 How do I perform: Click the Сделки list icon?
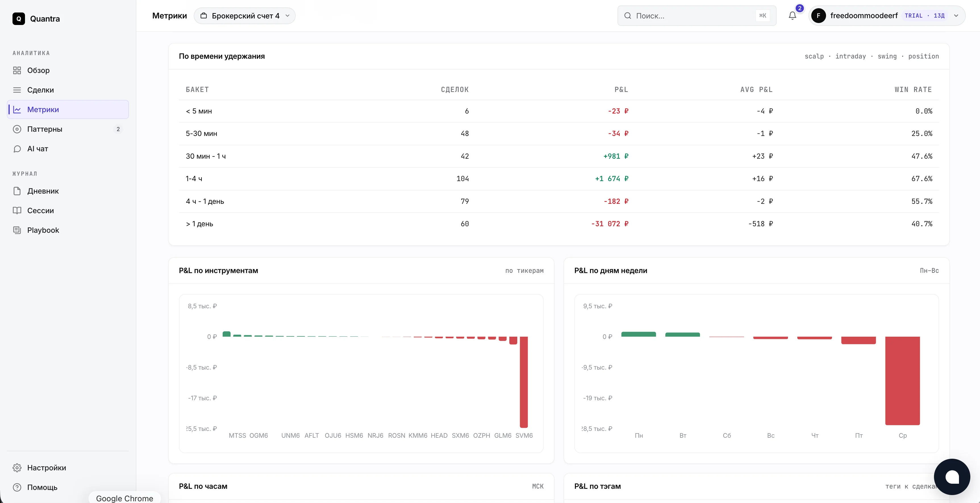[17, 90]
